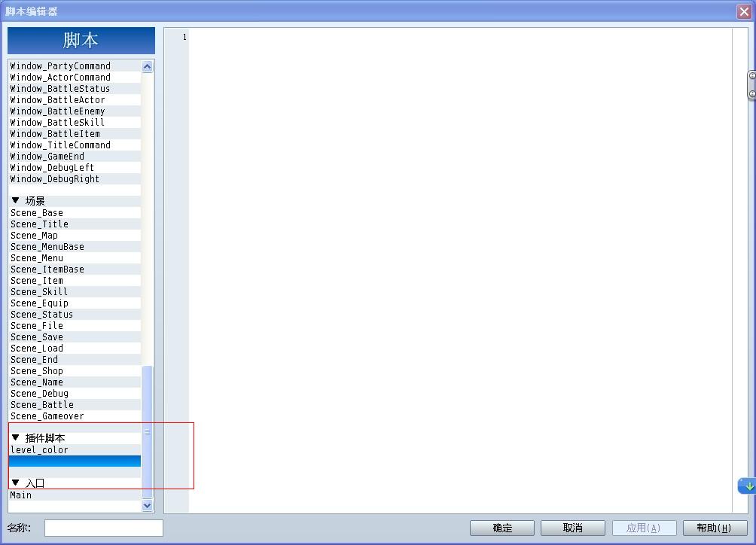756x545 pixels.
Task: Click the script list scrollbar thumb
Action: click(148, 432)
